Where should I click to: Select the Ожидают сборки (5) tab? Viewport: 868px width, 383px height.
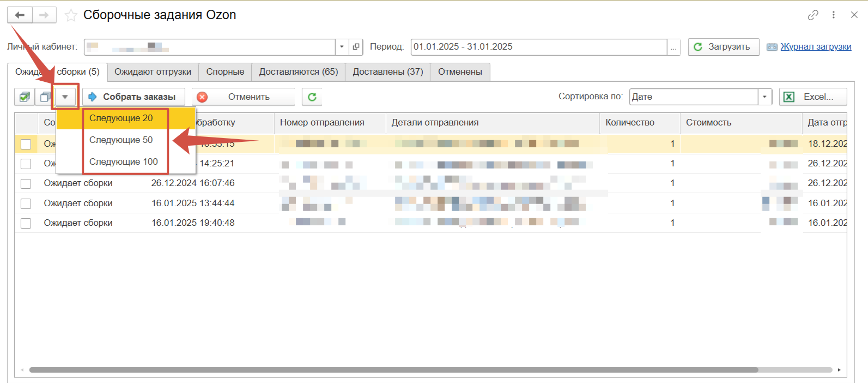click(57, 72)
